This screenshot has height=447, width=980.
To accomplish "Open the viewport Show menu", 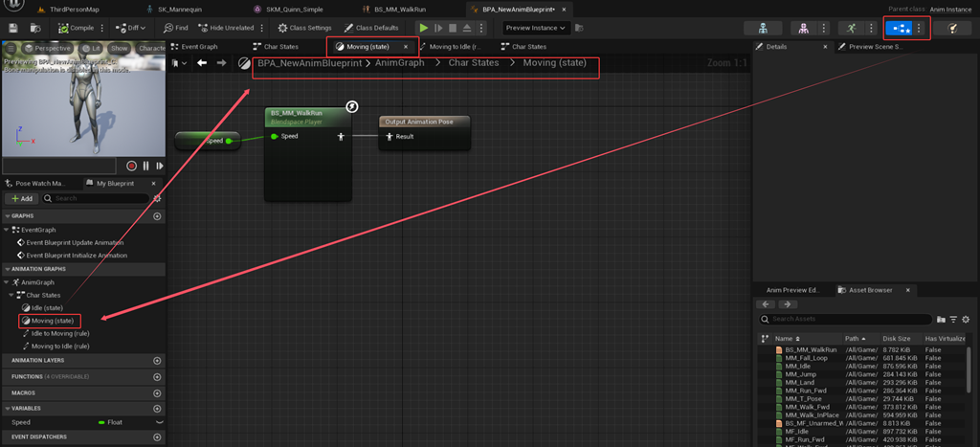I will click(x=120, y=48).
